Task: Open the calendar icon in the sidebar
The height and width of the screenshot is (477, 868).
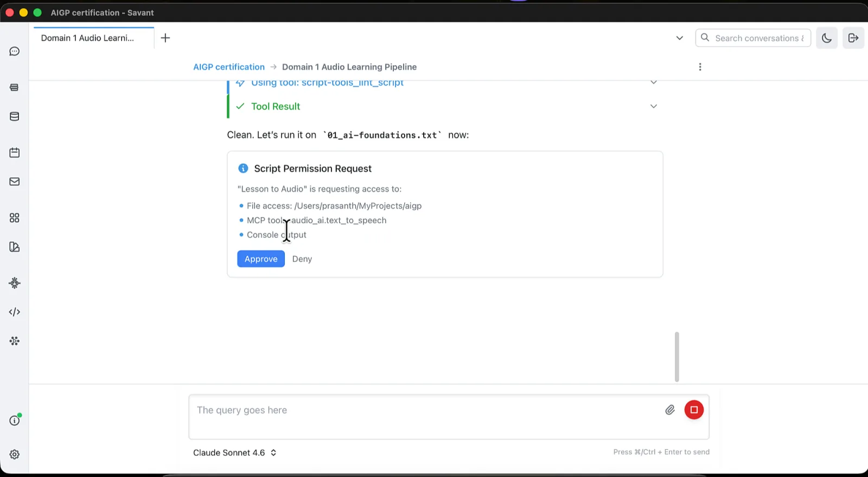Action: [x=15, y=152]
